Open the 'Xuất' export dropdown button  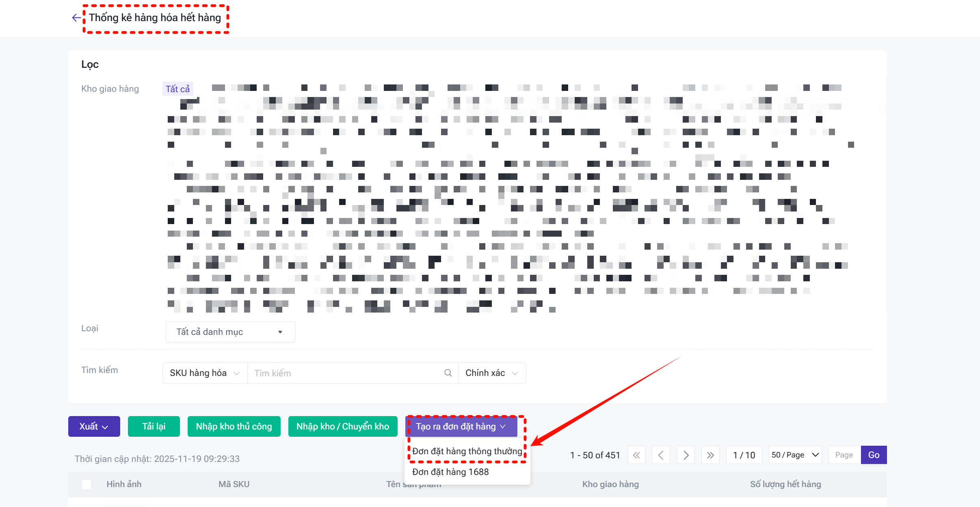click(x=94, y=427)
